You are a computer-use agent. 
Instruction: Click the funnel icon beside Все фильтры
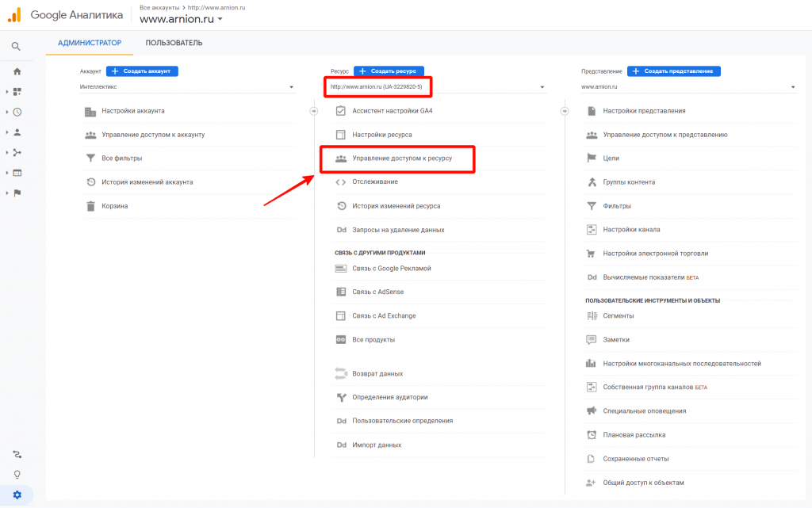click(x=90, y=159)
